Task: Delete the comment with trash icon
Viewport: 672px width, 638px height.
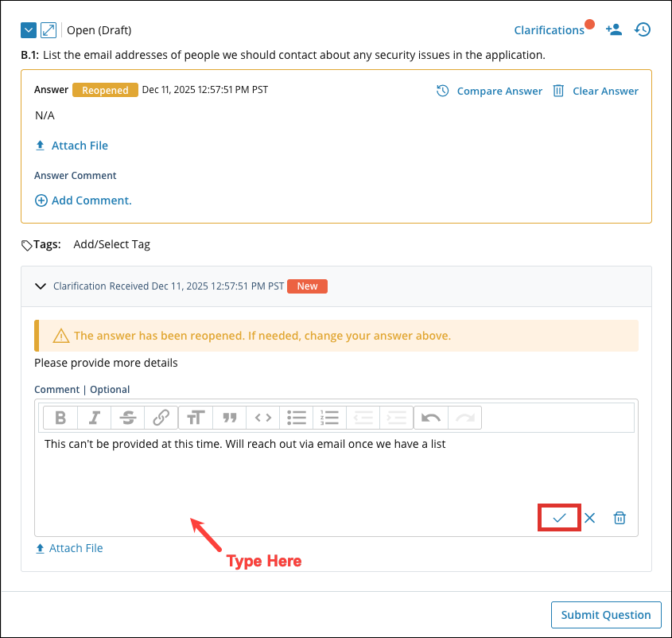Action: 620,518
